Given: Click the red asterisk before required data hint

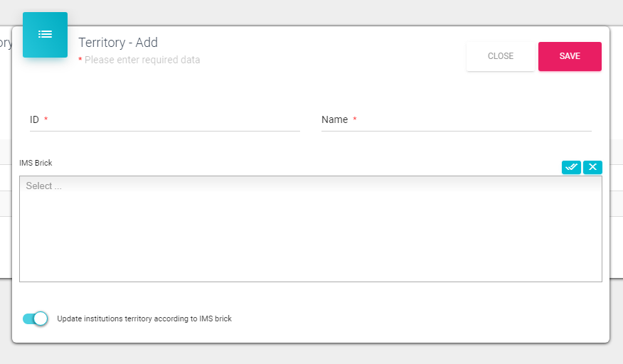Looking at the screenshot, I should (80, 60).
